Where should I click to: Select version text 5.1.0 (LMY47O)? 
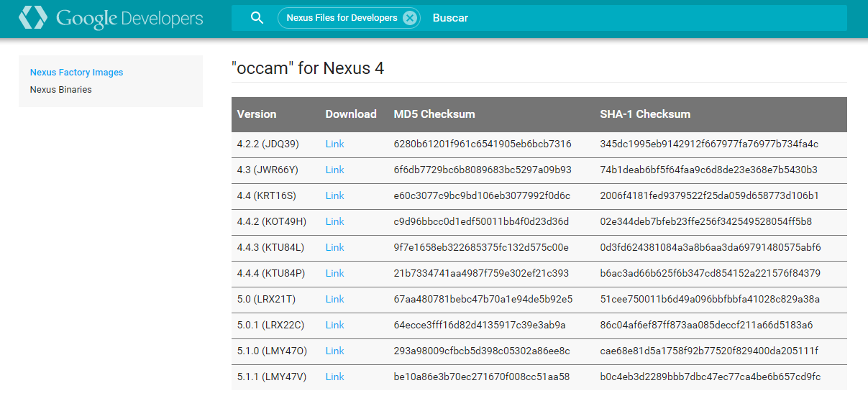272,351
